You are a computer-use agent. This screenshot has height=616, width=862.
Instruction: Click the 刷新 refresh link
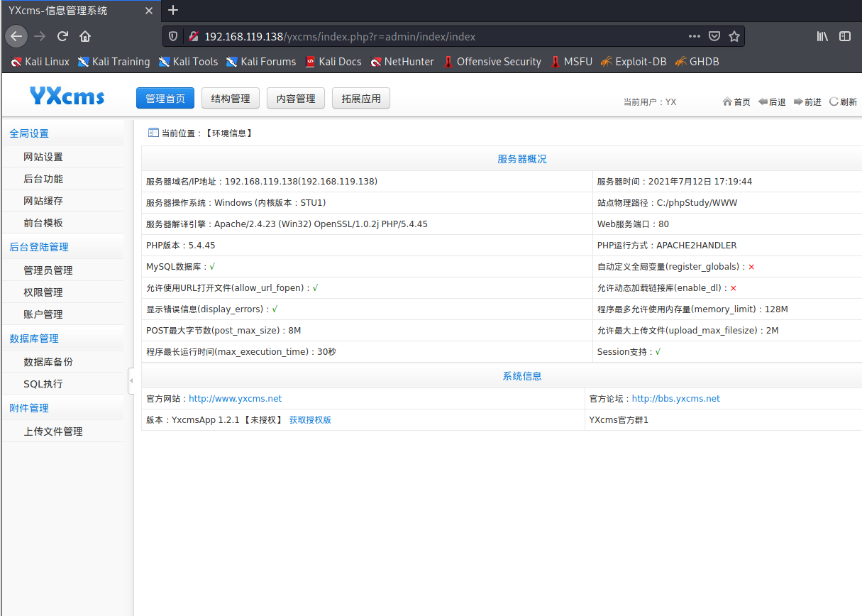pos(843,102)
